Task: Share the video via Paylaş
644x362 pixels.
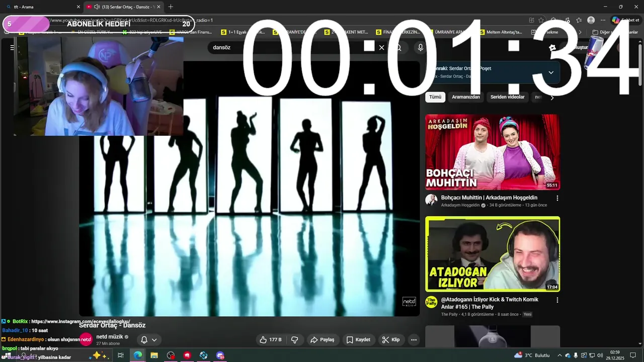Action: click(x=322, y=340)
